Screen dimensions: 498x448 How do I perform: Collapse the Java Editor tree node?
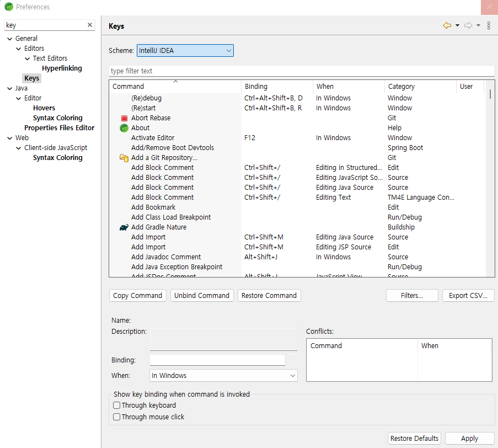tap(19, 99)
